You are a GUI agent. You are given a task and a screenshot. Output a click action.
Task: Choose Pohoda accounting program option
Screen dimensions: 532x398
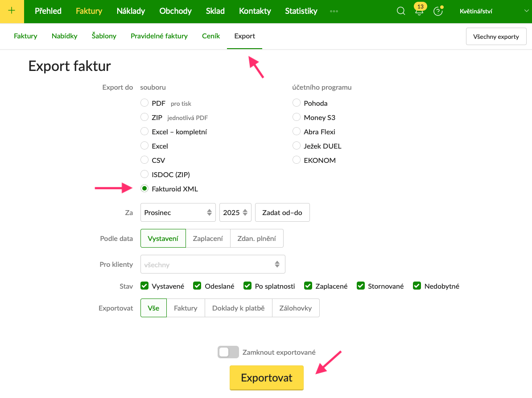(x=297, y=103)
